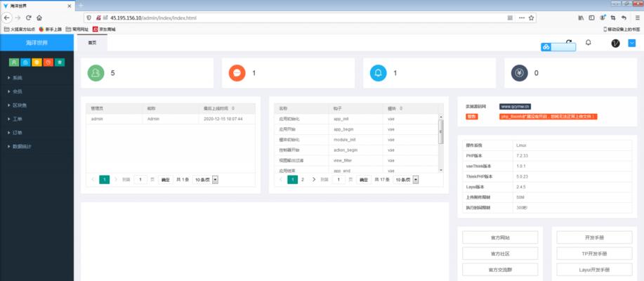Screen dimensions: 644x281
Task: Sort admin table by last login time
Action: click(233, 108)
